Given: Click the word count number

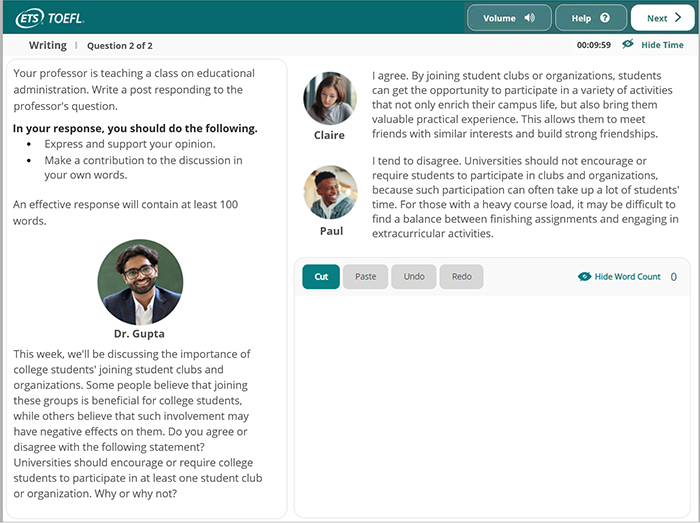Looking at the screenshot, I should coord(673,277).
